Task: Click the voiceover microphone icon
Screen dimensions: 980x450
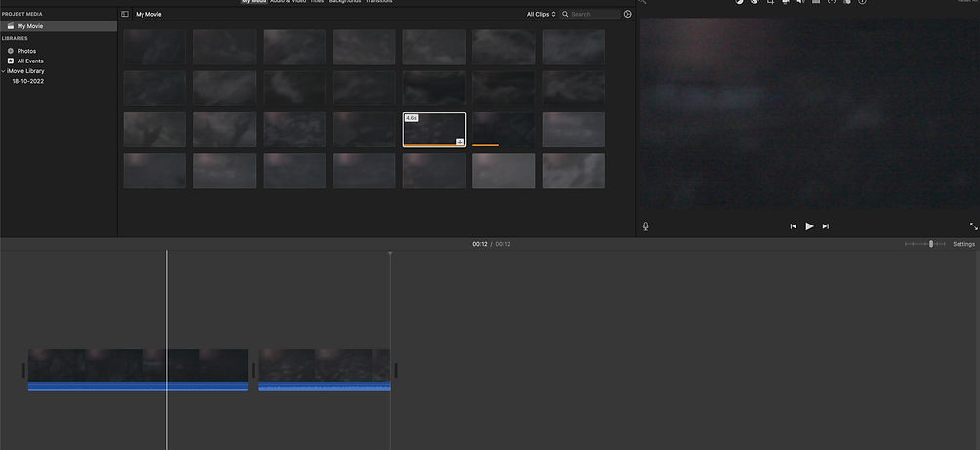Action: [645, 226]
